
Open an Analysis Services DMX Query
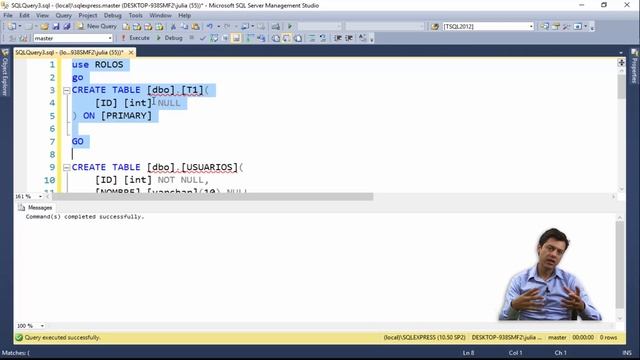click(x=148, y=27)
